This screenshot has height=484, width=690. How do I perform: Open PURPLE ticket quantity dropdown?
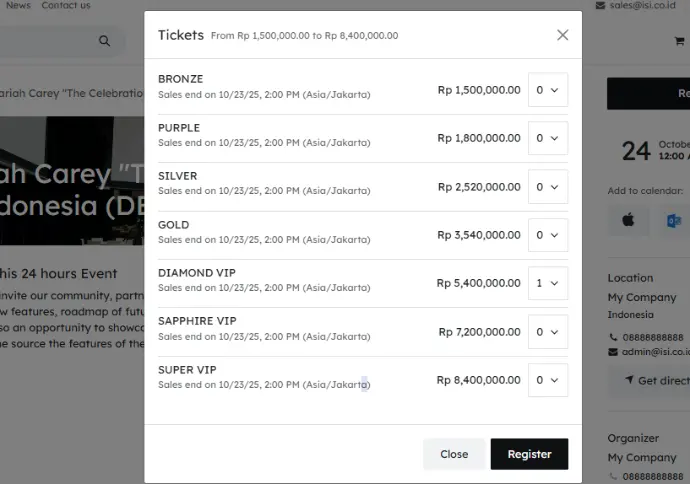pos(547,138)
